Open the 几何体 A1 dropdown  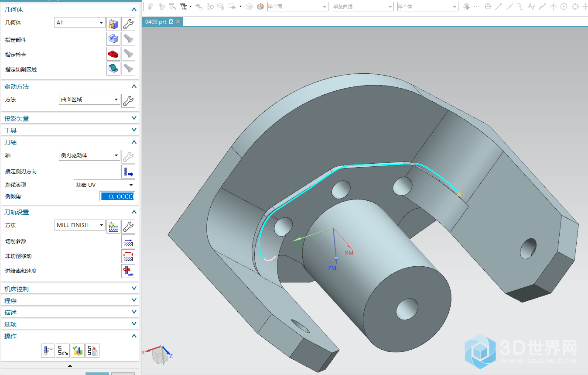tap(80, 22)
